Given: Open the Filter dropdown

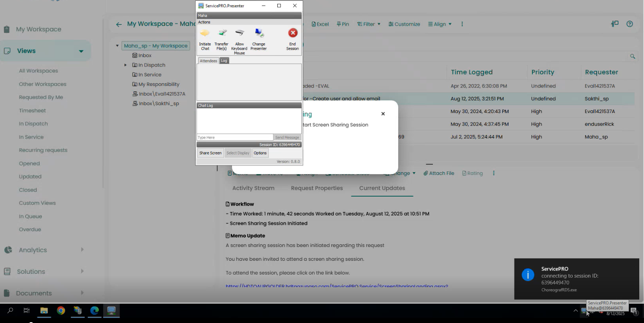Looking at the screenshot, I should coord(369,24).
